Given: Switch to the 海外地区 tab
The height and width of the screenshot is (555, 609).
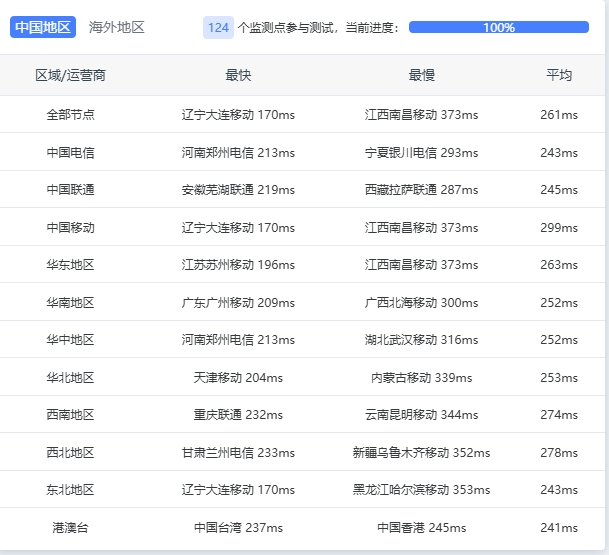Looking at the screenshot, I should 117,27.
